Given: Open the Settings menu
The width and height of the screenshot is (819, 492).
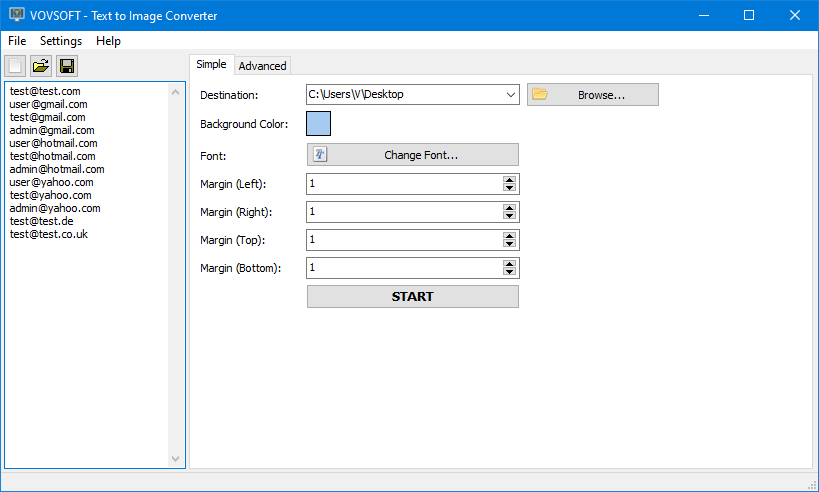Looking at the screenshot, I should [x=61, y=41].
